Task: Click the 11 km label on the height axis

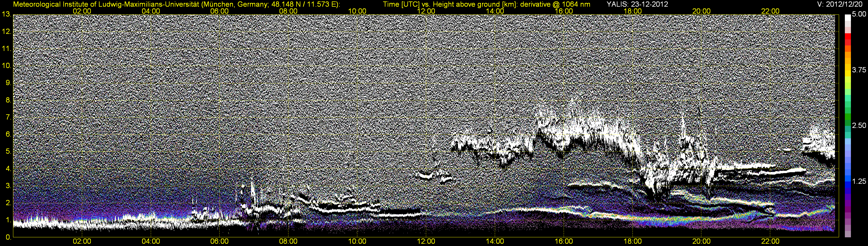Action: (6, 49)
